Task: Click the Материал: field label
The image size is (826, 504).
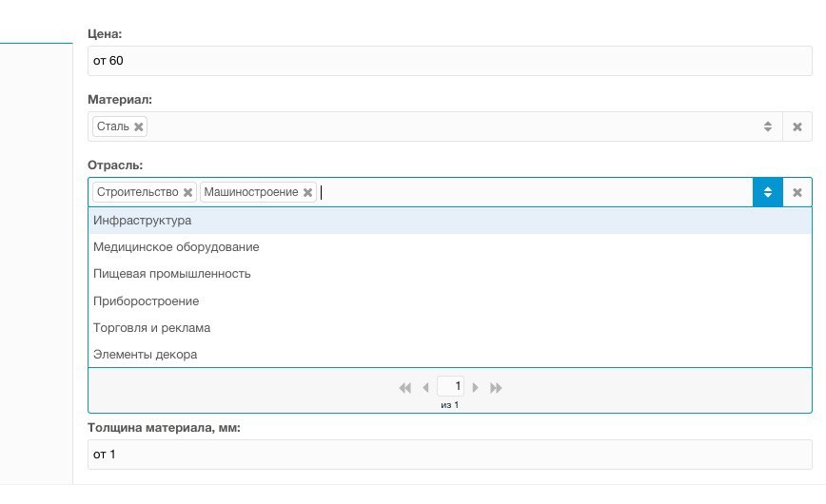Action: pyautogui.click(x=120, y=100)
